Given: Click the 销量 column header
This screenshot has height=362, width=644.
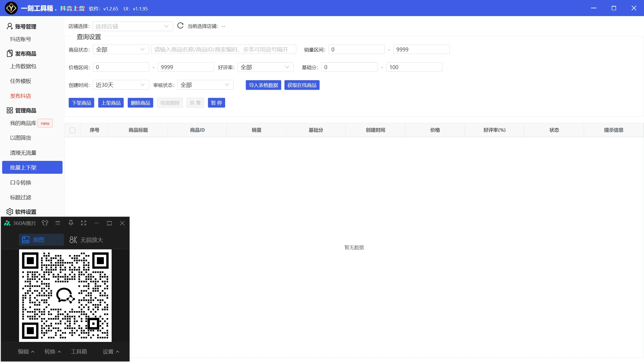Looking at the screenshot, I should click(x=257, y=130).
